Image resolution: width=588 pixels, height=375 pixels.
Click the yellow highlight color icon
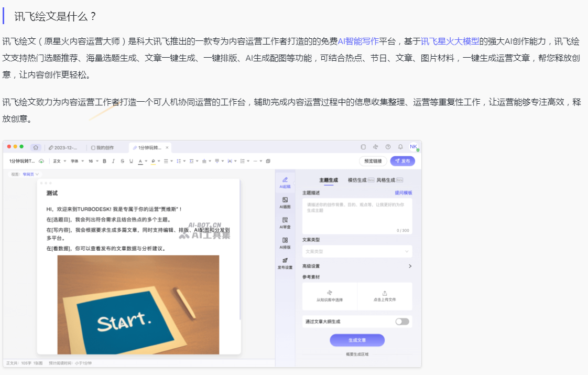click(x=153, y=162)
